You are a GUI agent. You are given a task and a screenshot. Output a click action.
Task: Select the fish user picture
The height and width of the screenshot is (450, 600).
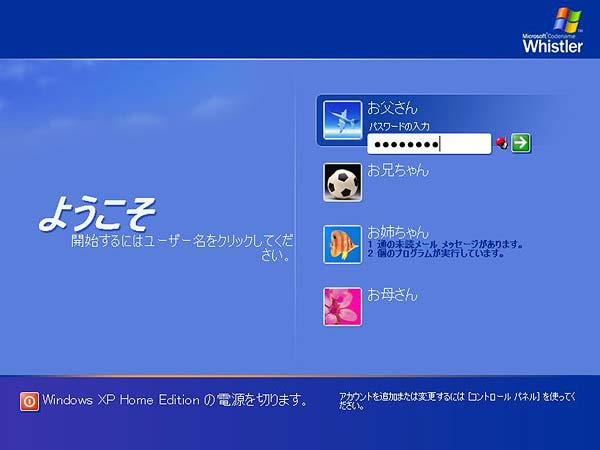(342, 245)
